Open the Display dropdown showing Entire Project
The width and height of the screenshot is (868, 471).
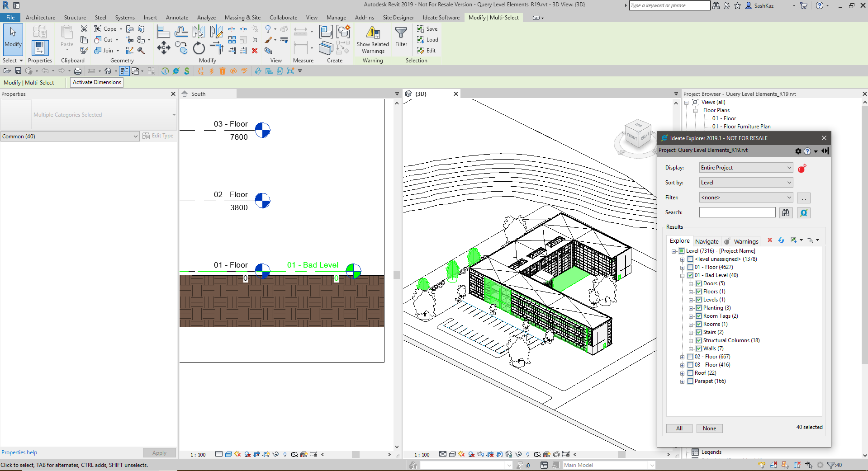(x=745, y=168)
